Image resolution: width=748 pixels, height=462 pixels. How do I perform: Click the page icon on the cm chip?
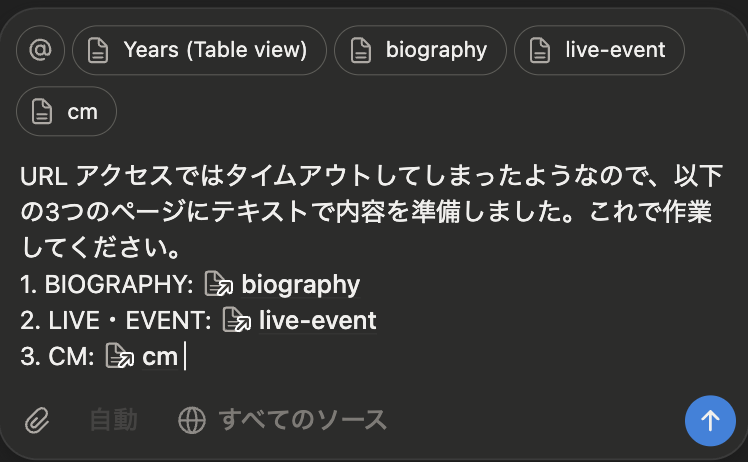42,111
